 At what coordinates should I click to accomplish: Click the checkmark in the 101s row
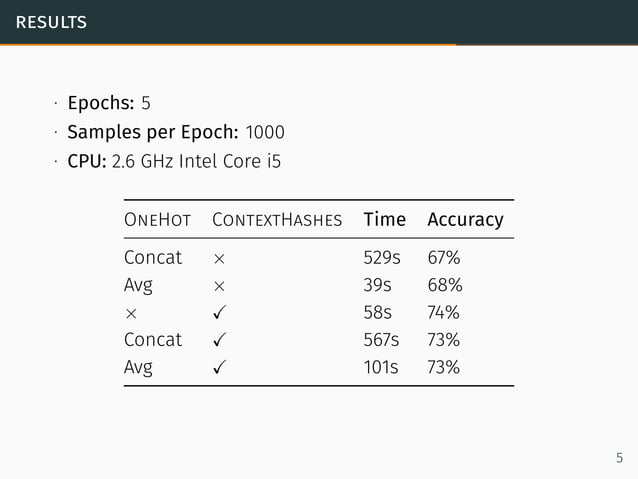tap(219, 367)
